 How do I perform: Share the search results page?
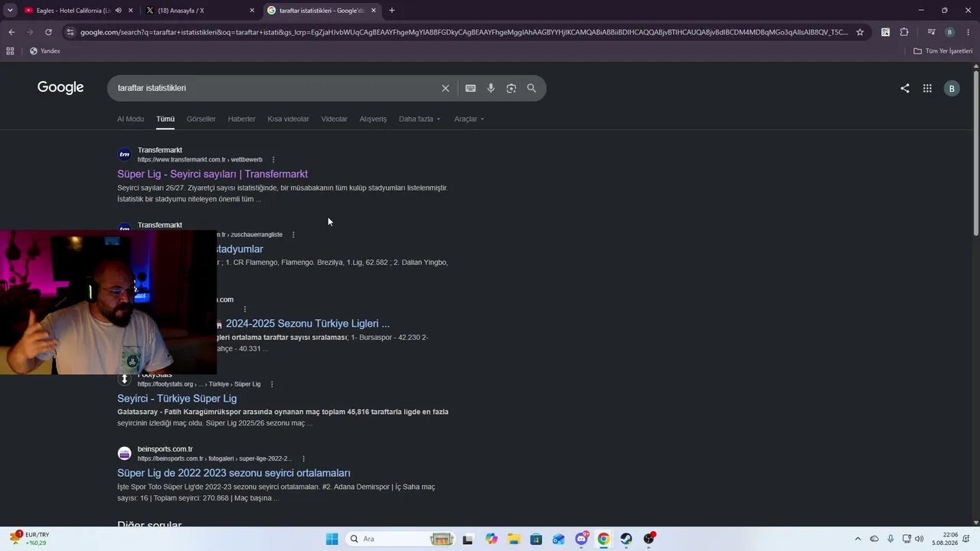905,88
